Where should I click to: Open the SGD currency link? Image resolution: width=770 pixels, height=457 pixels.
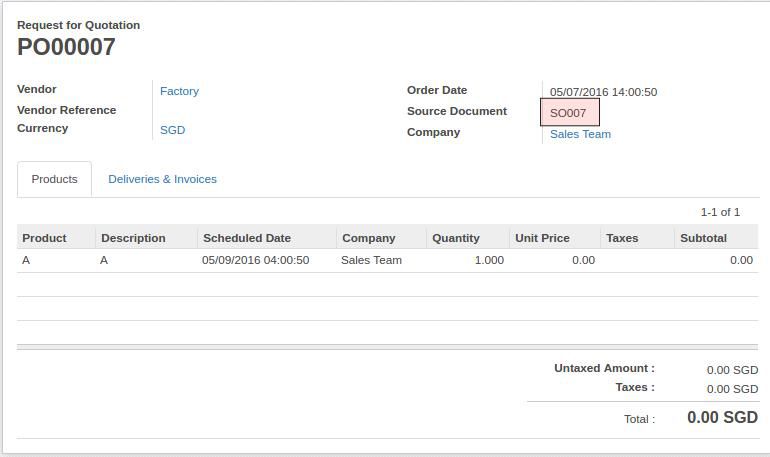(172, 130)
